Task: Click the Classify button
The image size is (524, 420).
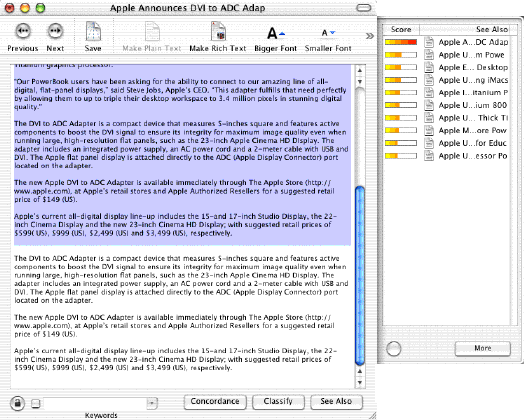Action: pos(278,402)
